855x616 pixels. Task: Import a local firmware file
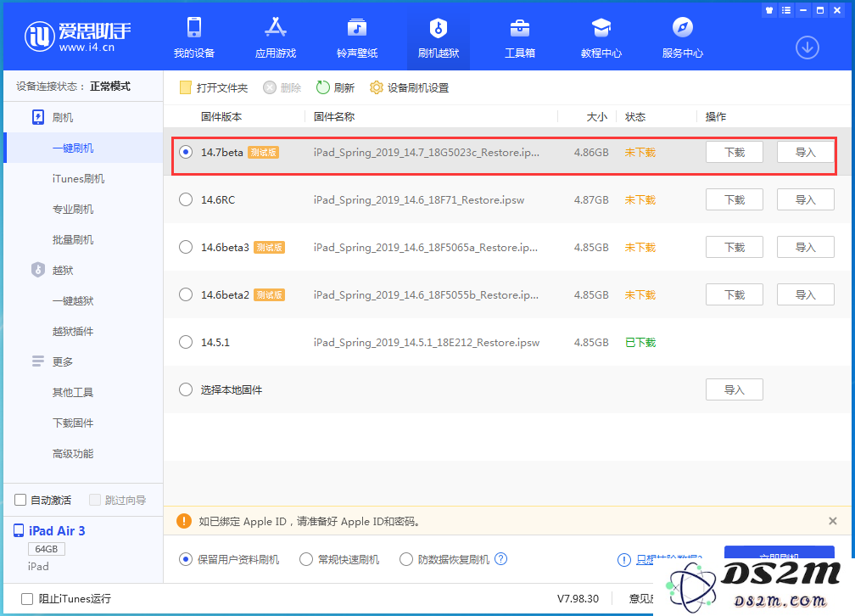point(734,389)
